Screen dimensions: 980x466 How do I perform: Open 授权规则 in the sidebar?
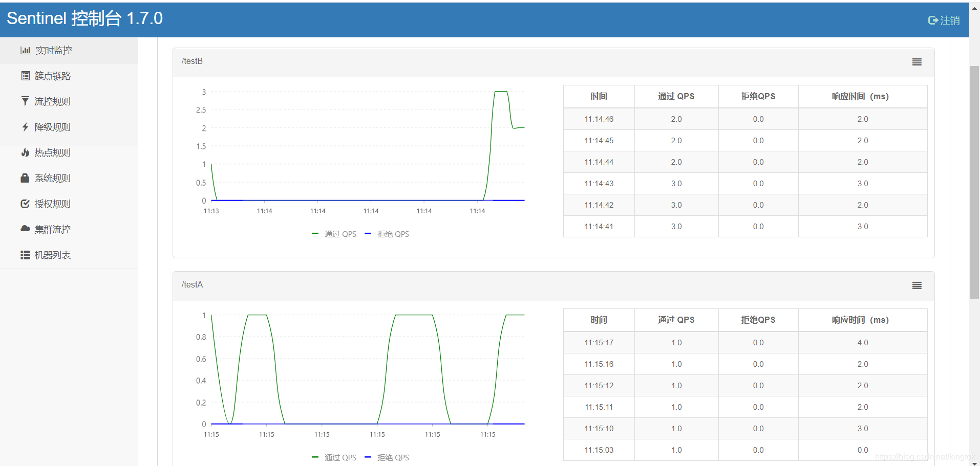(x=69, y=204)
